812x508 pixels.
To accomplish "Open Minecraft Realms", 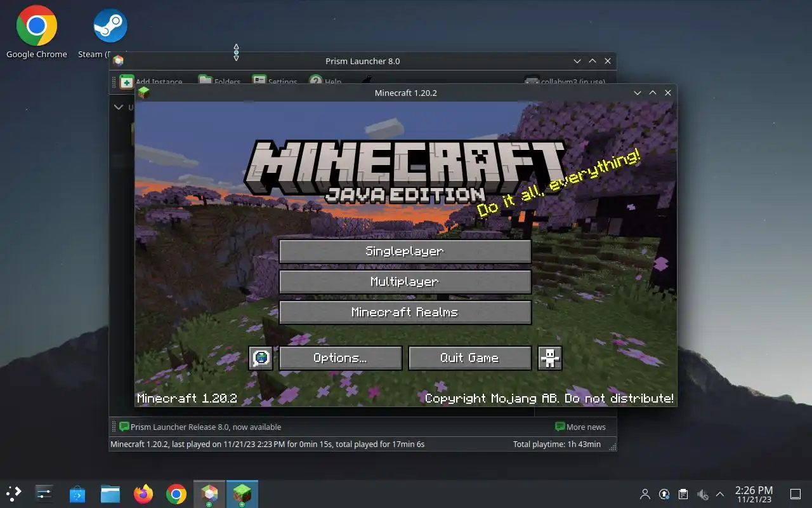I will pyautogui.click(x=405, y=312).
